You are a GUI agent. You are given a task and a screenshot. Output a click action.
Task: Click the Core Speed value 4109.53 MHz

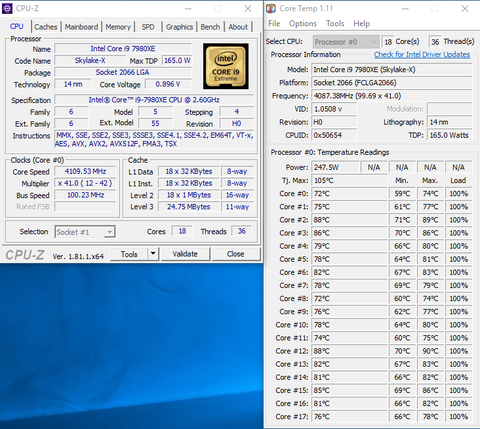[x=85, y=171]
